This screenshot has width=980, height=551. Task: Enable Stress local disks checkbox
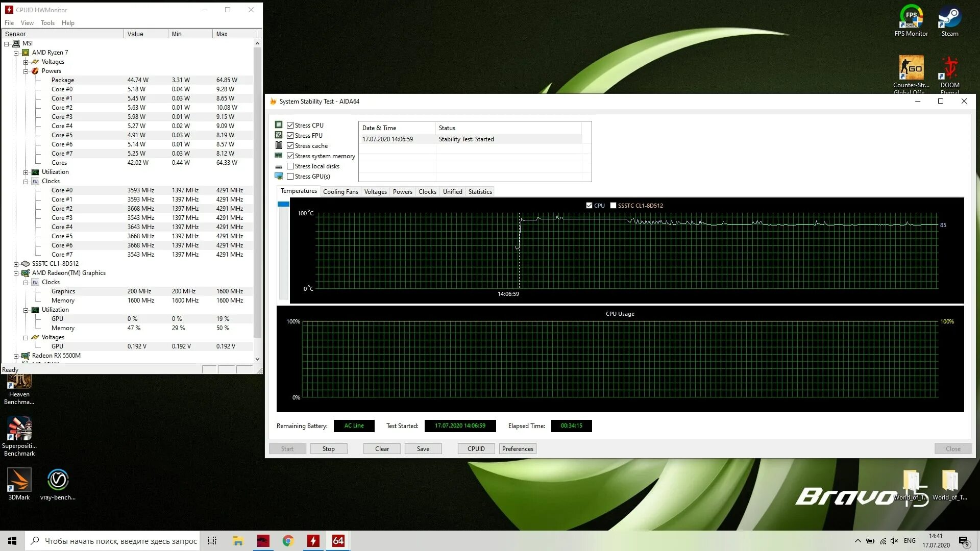point(290,166)
